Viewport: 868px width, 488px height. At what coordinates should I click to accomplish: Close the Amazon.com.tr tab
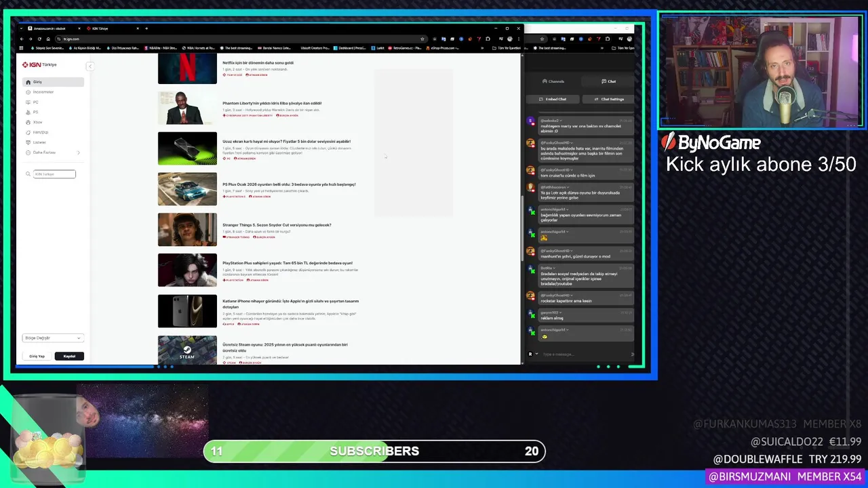point(79,28)
